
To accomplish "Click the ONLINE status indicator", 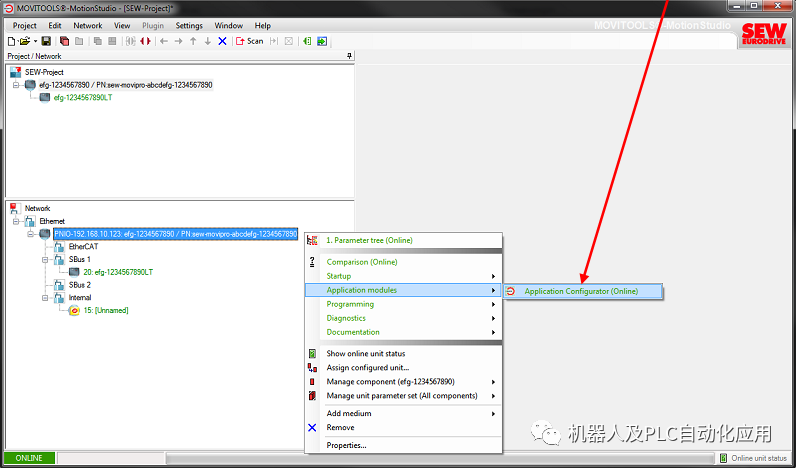I will pyautogui.click(x=29, y=458).
